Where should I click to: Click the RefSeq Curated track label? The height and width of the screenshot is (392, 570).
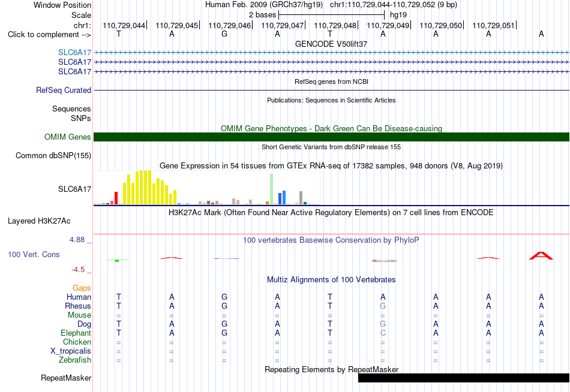tap(64, 90)
